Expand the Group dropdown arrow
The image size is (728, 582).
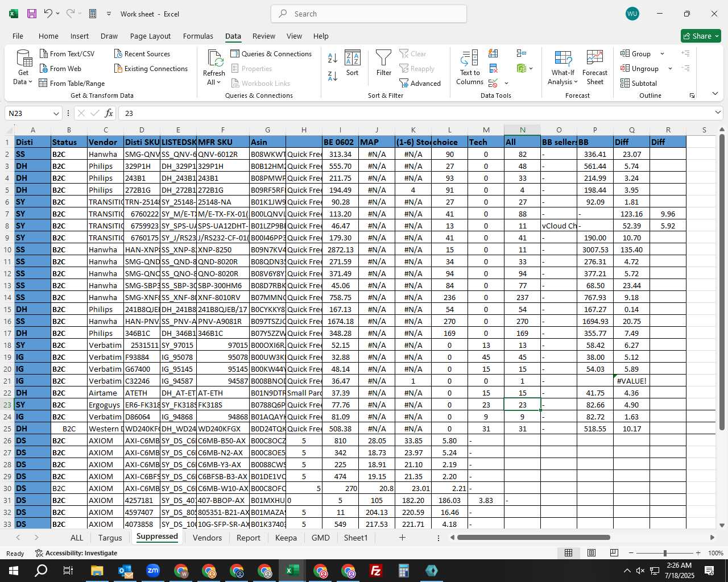[662, 53]
